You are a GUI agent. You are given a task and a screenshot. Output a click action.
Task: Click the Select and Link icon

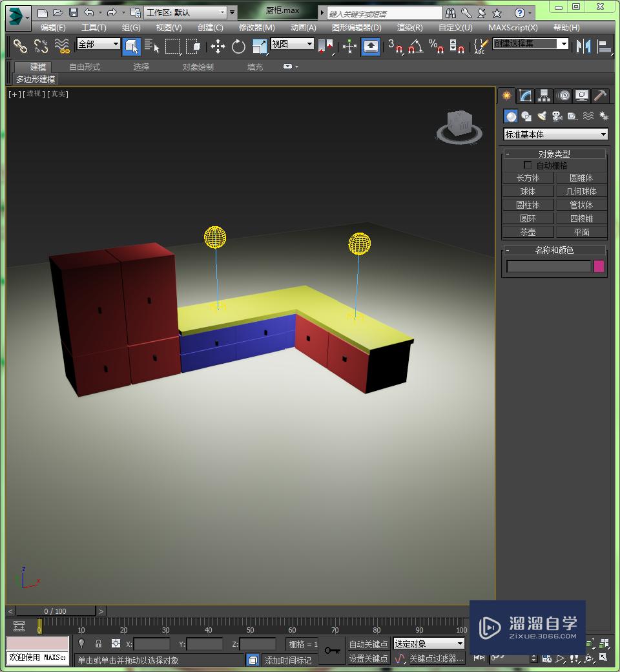21,46
